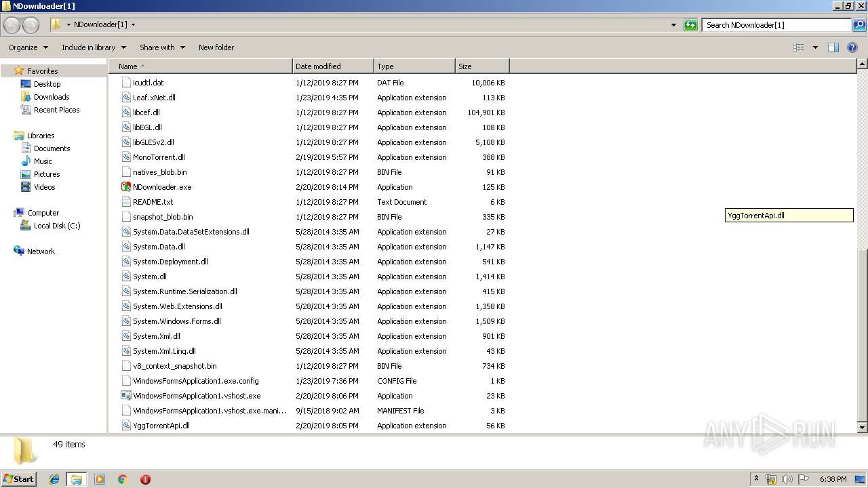Select file icudtl.dat
The image size is (868, 488).
click(x=148, y=83)
